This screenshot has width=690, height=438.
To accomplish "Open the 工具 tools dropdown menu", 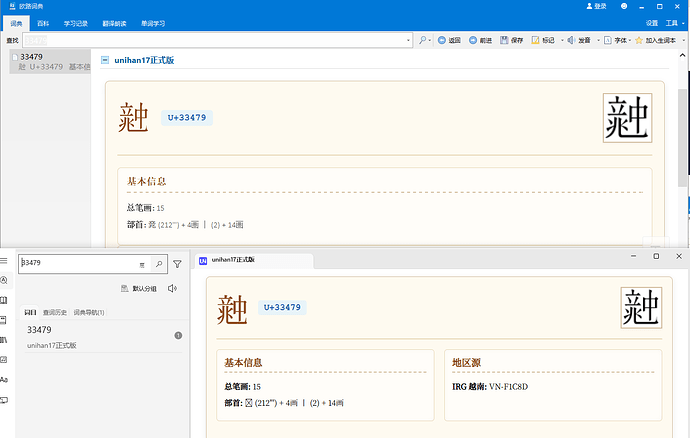I will (673, 22).
